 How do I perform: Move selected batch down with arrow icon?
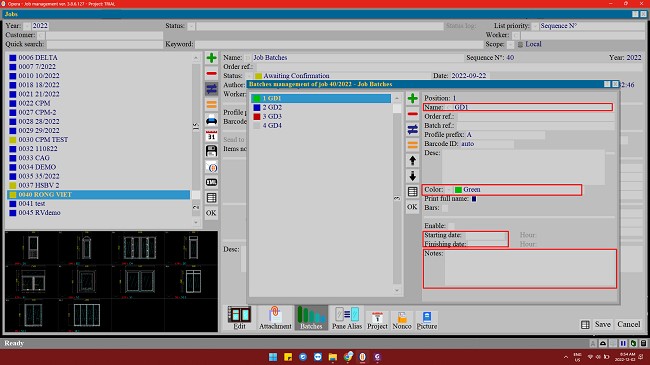412,176
